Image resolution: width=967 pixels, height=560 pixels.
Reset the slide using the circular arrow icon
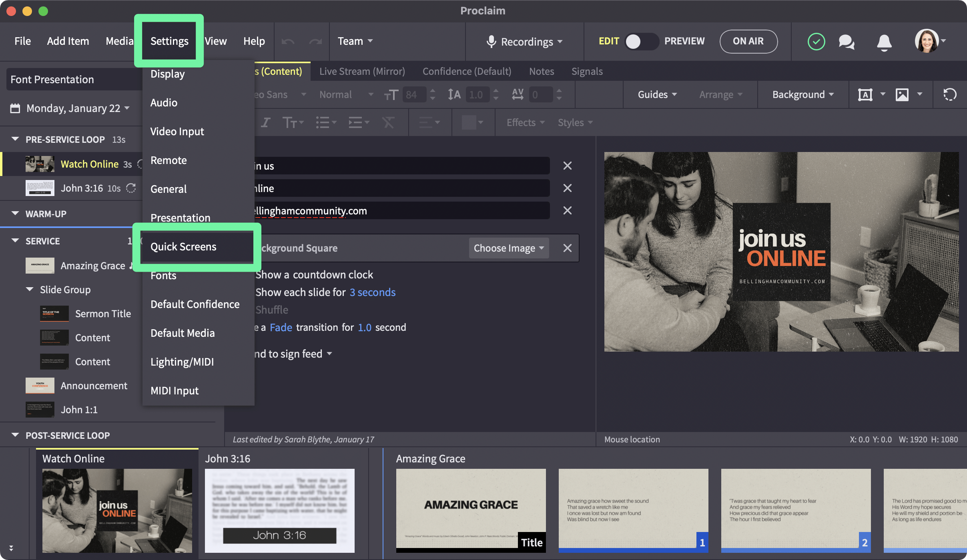coord(949,94)
